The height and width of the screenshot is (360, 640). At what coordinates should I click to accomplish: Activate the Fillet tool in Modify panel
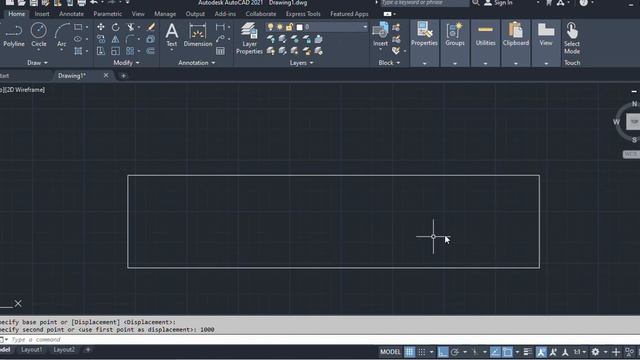(131, 39)
